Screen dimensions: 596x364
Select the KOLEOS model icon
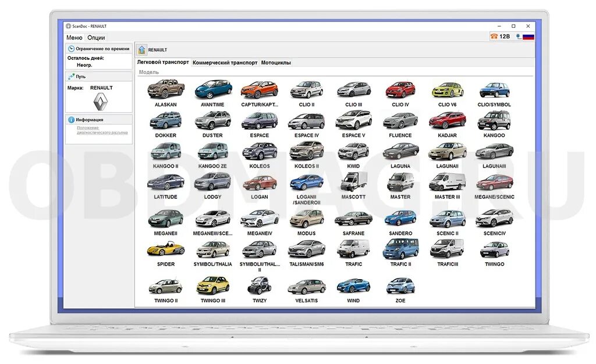click(x=260, y=151)
